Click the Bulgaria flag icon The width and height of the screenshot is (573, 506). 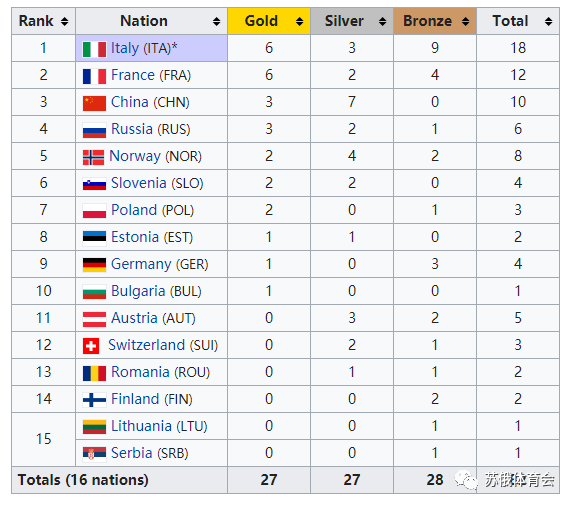(x=94, y=292)
